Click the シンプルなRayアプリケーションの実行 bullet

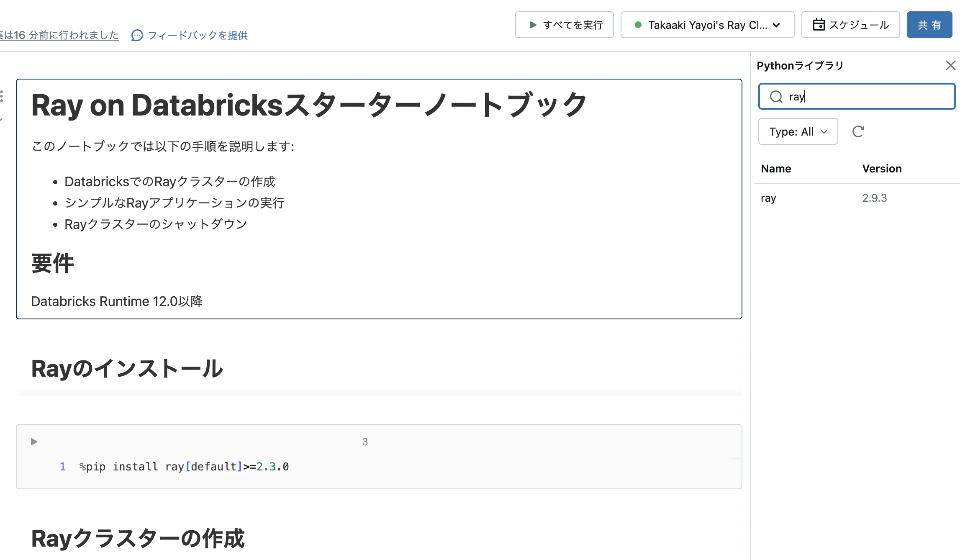click(x=175, y=203)
